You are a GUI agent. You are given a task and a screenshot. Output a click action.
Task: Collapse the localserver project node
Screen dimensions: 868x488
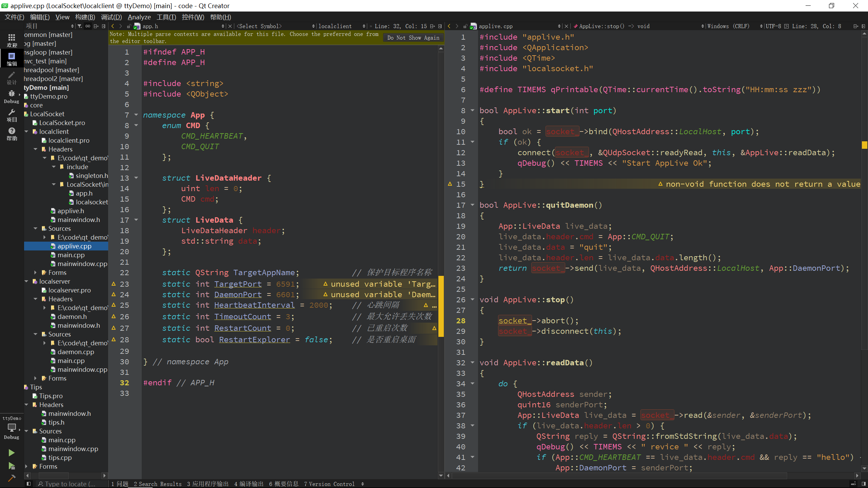26,281
